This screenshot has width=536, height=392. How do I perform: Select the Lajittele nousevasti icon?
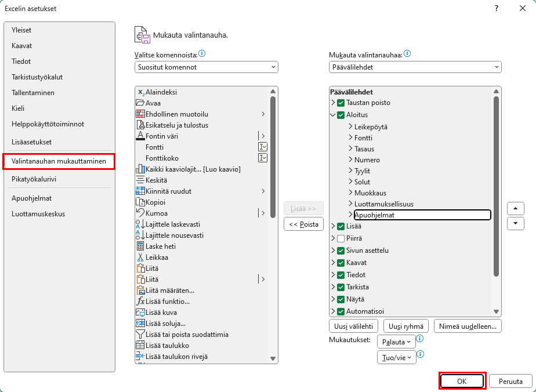(140, 235)
